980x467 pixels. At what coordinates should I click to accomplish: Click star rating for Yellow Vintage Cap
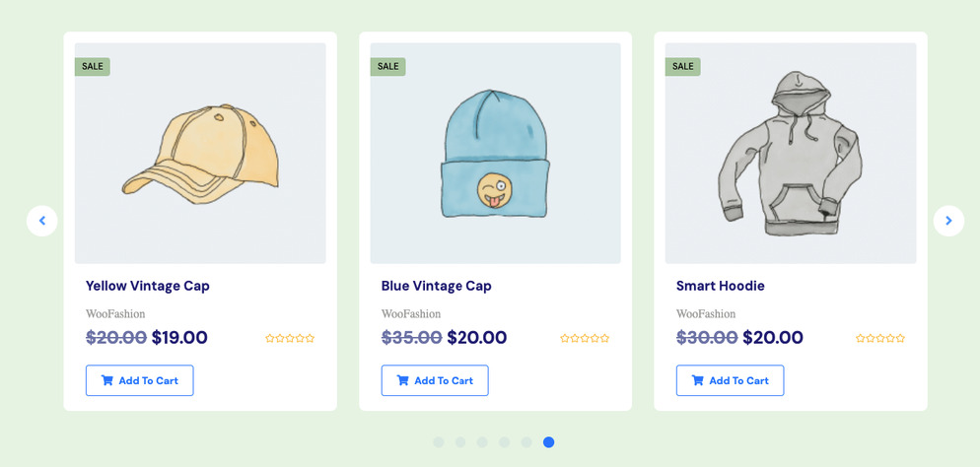tap(290, 338)
